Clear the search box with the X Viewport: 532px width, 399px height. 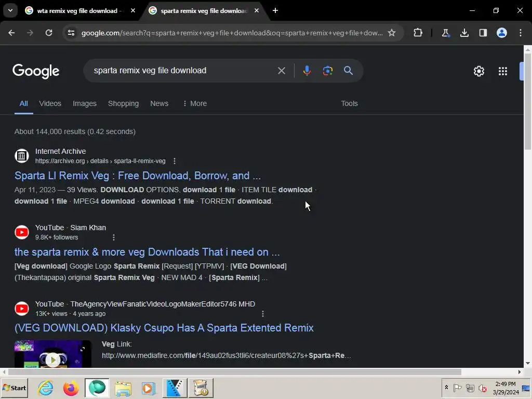coord(281,71)
